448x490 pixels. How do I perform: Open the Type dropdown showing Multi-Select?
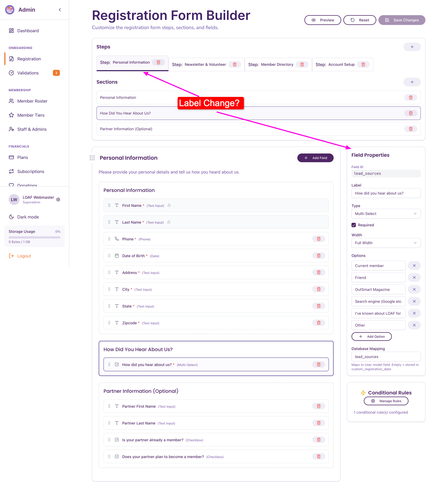386,214
